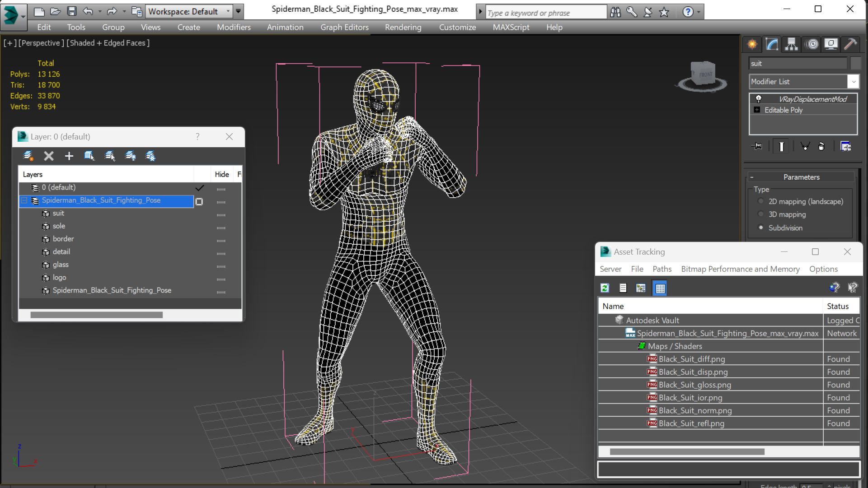The image size is (868, 488).
Task: Open Undo history dropdown arrow
Action: [x=99, y=11]
